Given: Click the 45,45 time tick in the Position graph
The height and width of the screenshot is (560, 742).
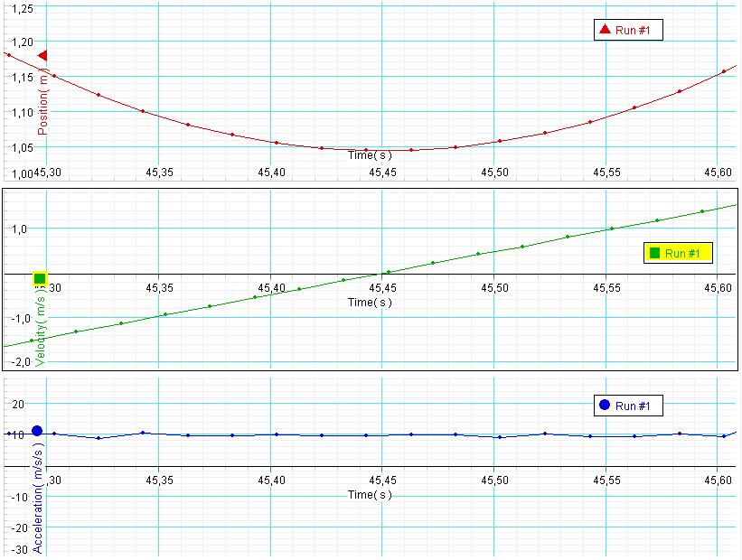Looking at the screenshot, I should 382,172.
